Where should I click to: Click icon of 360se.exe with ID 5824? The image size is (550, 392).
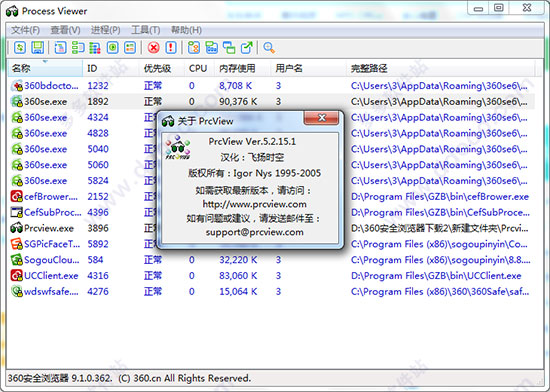[17, 181]
